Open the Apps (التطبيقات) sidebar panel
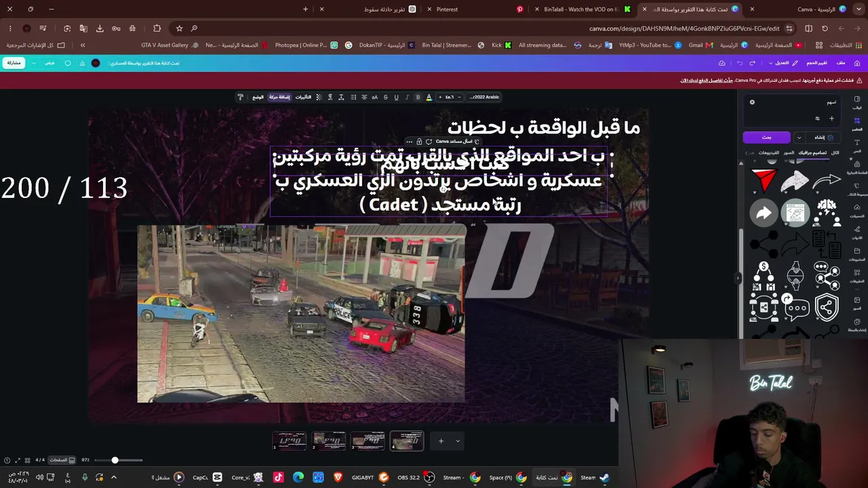The image size is (868, 488). [x=857, y=275]
